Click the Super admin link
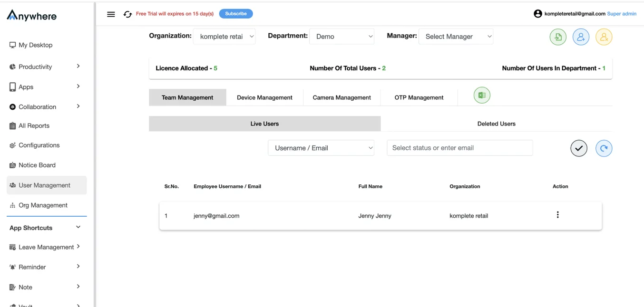644x307 pixels. pos(622,14)
